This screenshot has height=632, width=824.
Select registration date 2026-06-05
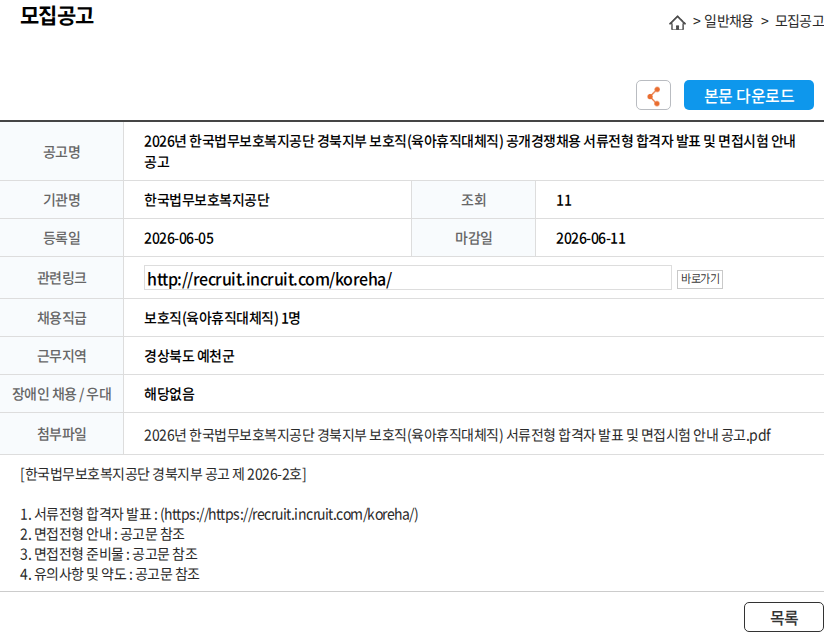[179, 239]
